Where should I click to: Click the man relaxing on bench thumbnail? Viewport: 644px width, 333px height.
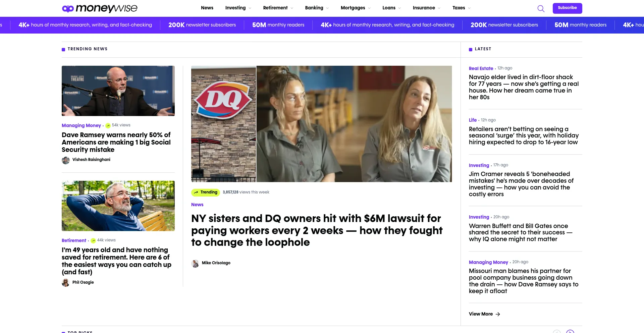tap(118, 206)
